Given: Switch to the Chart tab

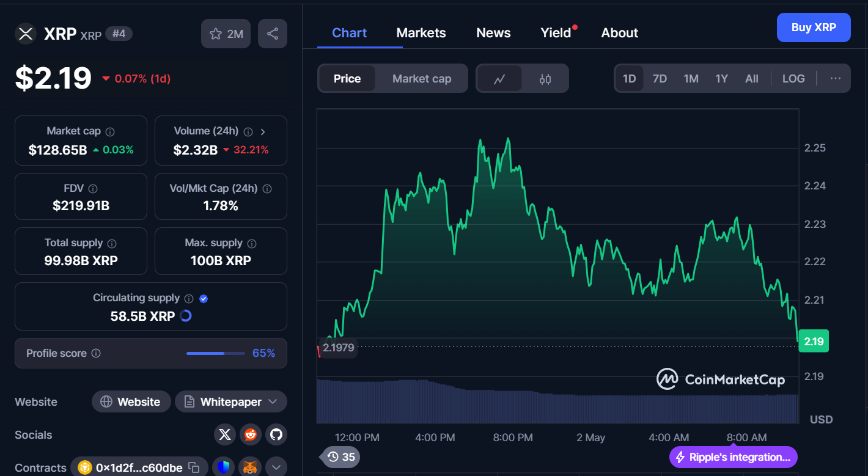Looking at the screenshot, I should click(x=349, y=33).
